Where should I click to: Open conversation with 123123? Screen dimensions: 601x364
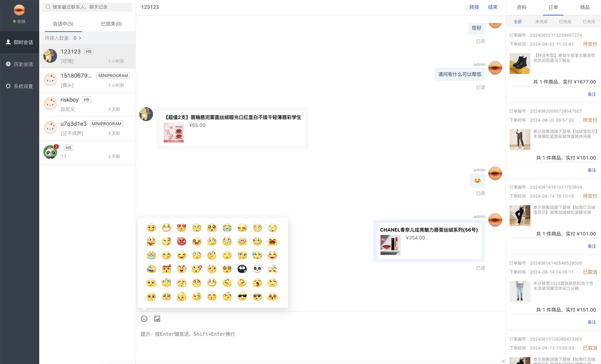[87, 56]
